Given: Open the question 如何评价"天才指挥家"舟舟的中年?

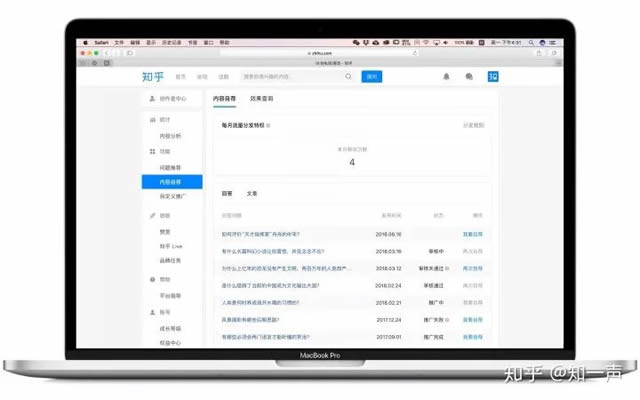Looking at the screenshot, I should click(266, 234).
